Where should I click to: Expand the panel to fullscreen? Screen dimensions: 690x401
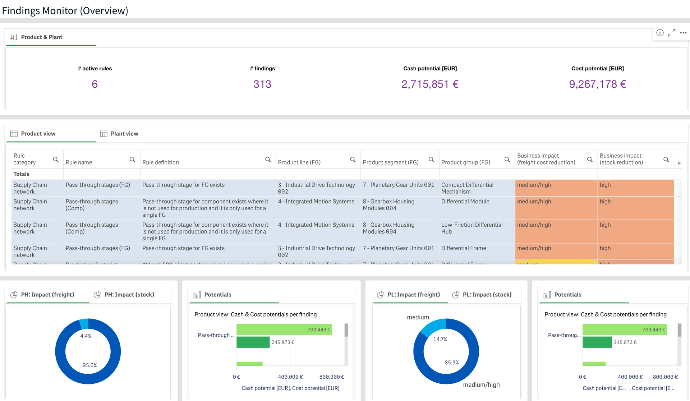click(x=672, y=33)
